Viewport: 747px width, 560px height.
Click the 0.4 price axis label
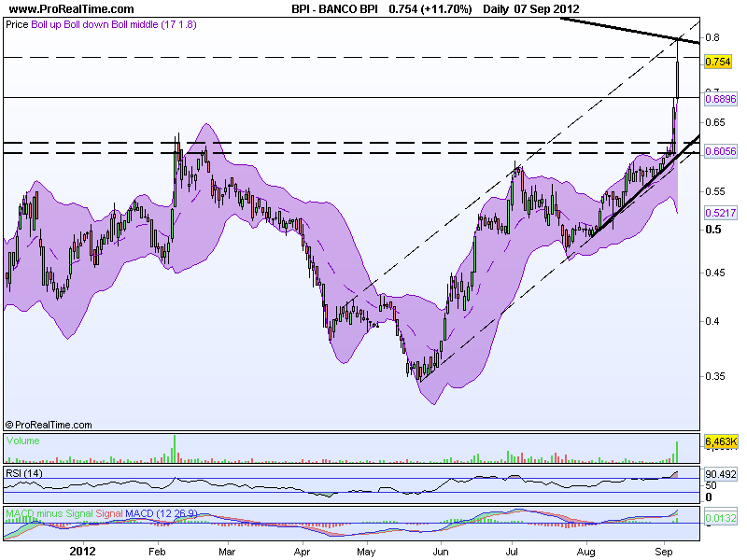[x=712, y=321]
